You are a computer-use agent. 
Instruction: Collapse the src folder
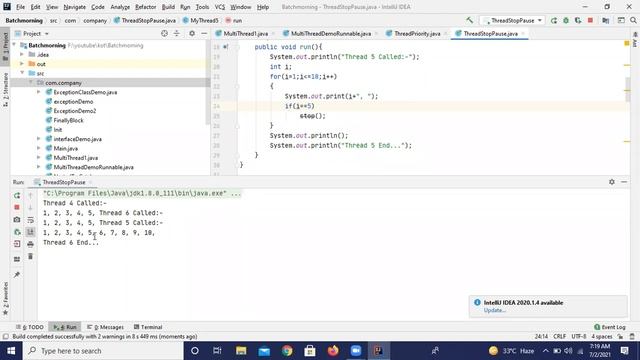[x=22, y=73]
